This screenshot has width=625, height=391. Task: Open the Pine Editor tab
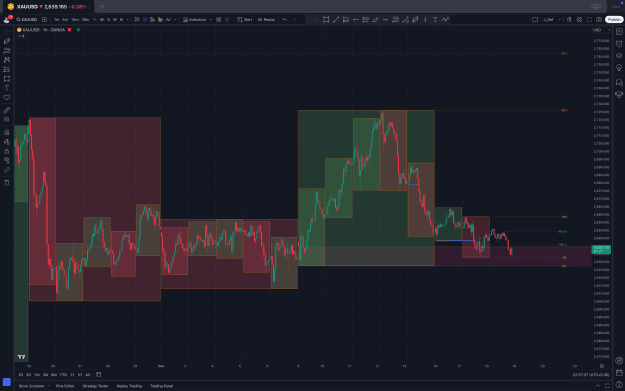coord(65,386)
